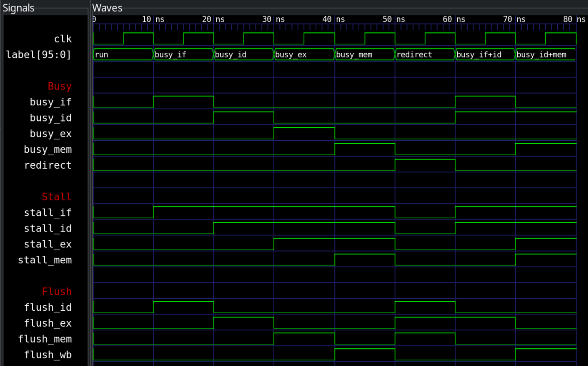Click the 'busy_ex' label value segment
Screen dimensions: 588x366
coord(304,55)
